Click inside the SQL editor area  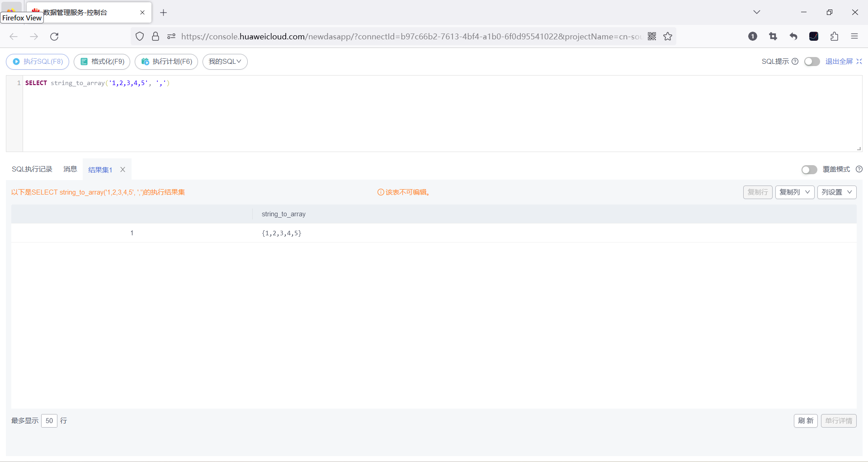442,114
